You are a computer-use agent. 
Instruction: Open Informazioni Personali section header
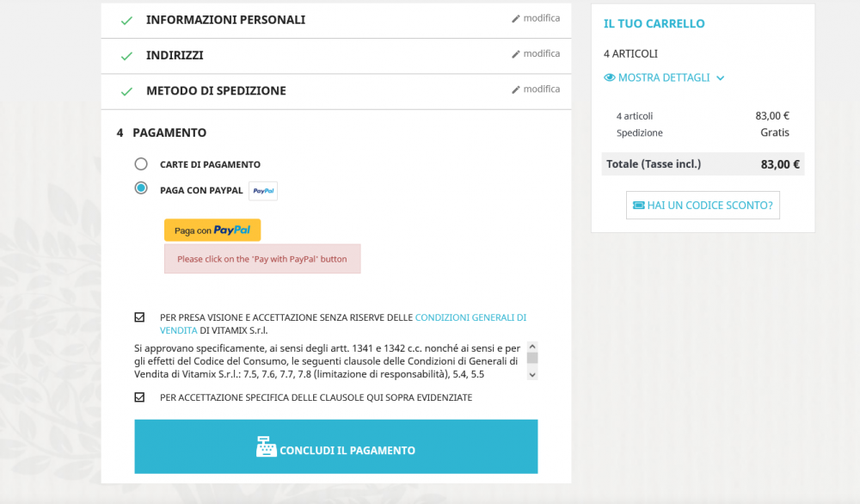pyautogui.click(x=225, y=20)
